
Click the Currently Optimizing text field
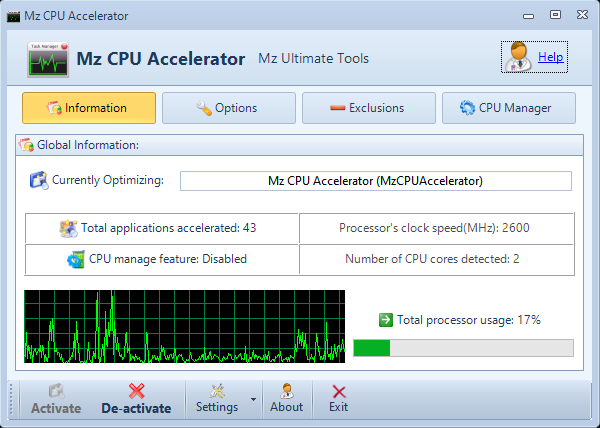tap(376, 181)
